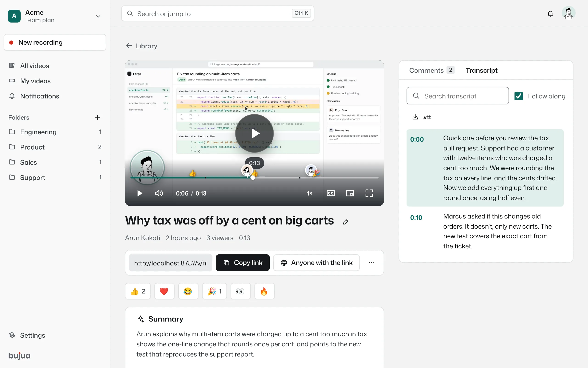Image resolution: width=588 pixels, height=368 pixels.
Task: Mute the video with the speaker icon
Action: pos(159,193)
